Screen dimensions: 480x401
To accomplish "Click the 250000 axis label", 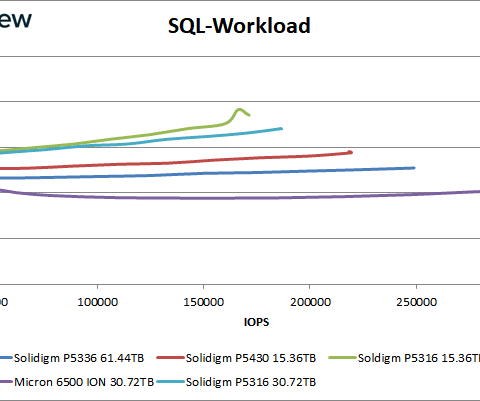I will tap(416, 302).
